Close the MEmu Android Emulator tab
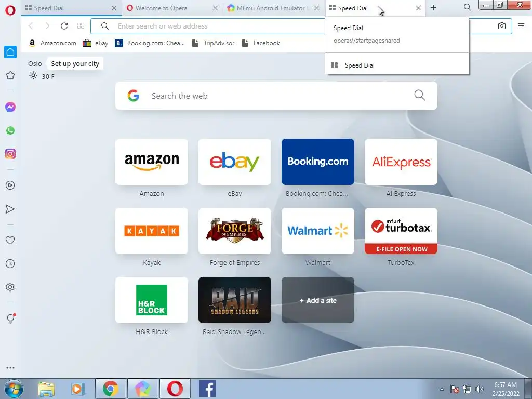Screen dimensions: 532x399 tap(316, 8)
